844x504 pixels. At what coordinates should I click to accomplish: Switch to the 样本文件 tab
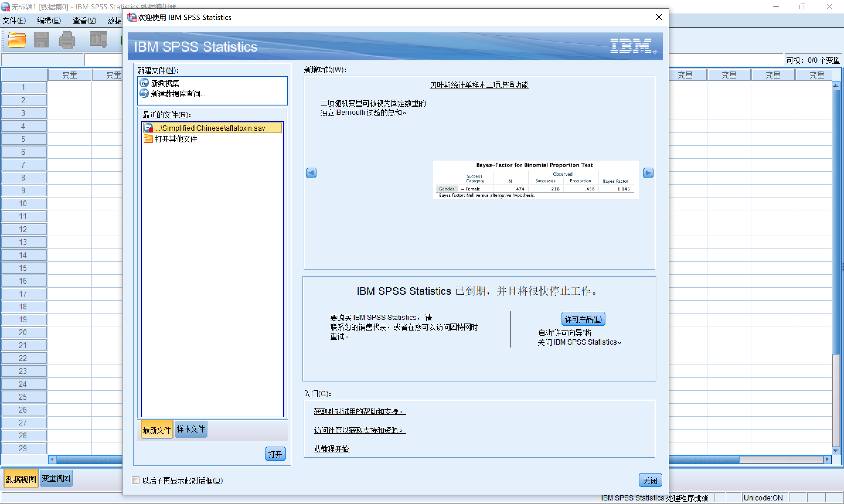point(190,429)
